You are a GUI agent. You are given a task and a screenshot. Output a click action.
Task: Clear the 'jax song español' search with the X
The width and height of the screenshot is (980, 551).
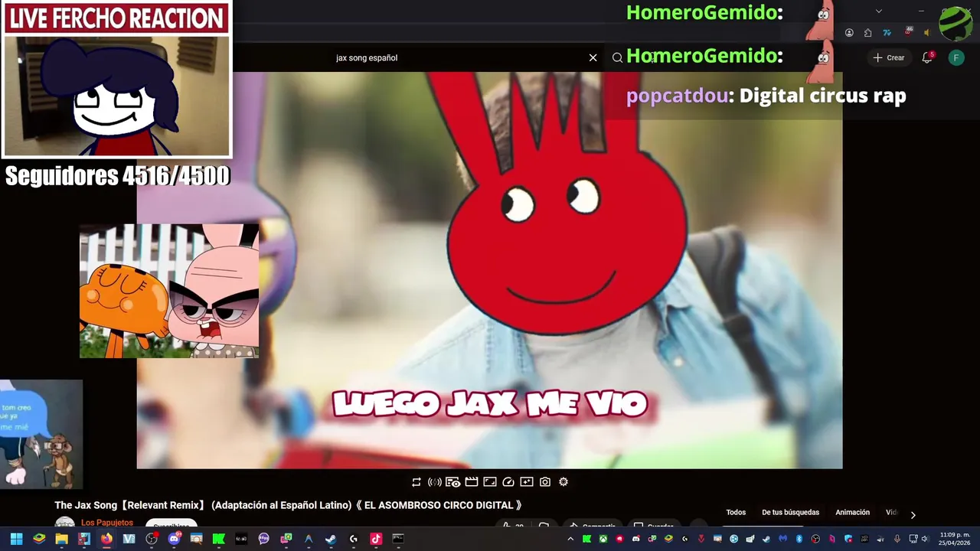[x=593, y=57]
